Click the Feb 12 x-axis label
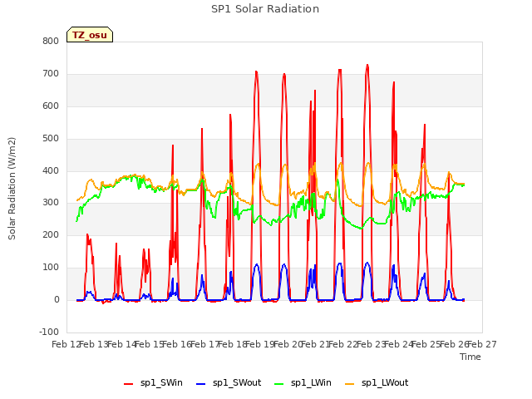This screenshot has width=532, height=399. 66,344
